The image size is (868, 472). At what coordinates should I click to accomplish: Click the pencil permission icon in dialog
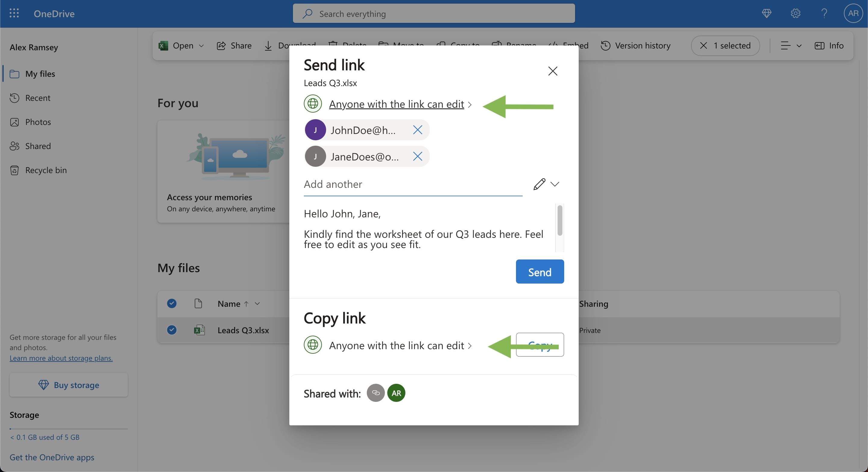(x=539, y=184)
